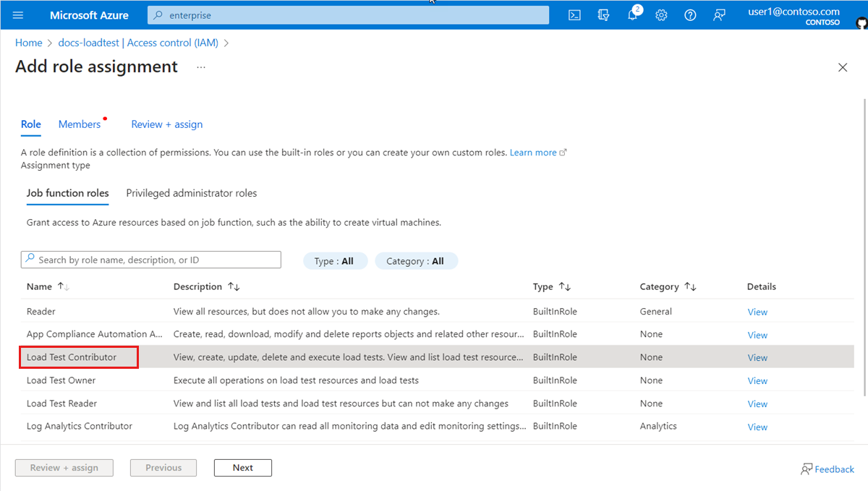
Task: Open the Learn more link
Action: pyautogui.click(x=533, y=152)
